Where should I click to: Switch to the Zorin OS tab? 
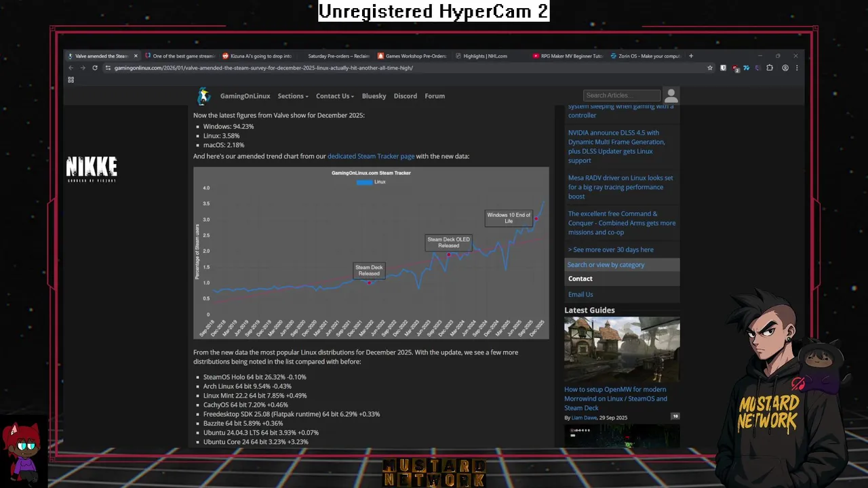pos(645,56)
